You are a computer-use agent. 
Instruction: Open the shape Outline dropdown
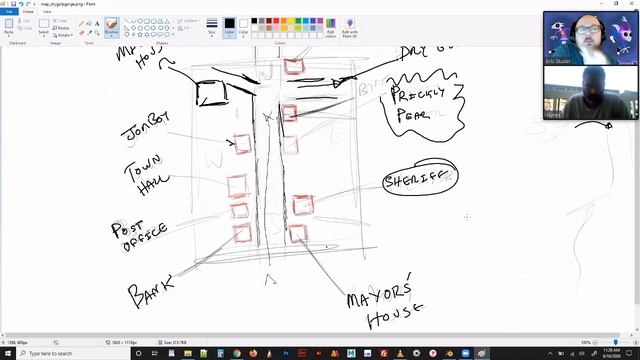point(187,20)
